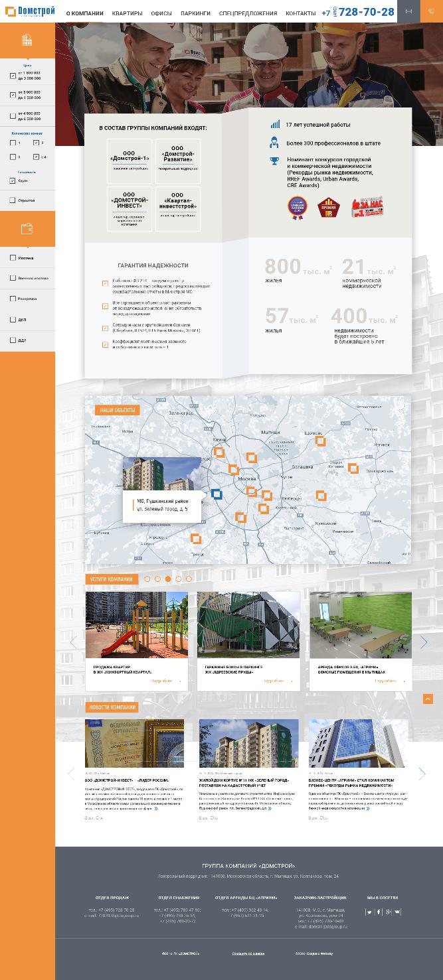Toggle price range 4 500 000–6 500 000 checkbox
This screenshot has height=980, width=443.
13,116
